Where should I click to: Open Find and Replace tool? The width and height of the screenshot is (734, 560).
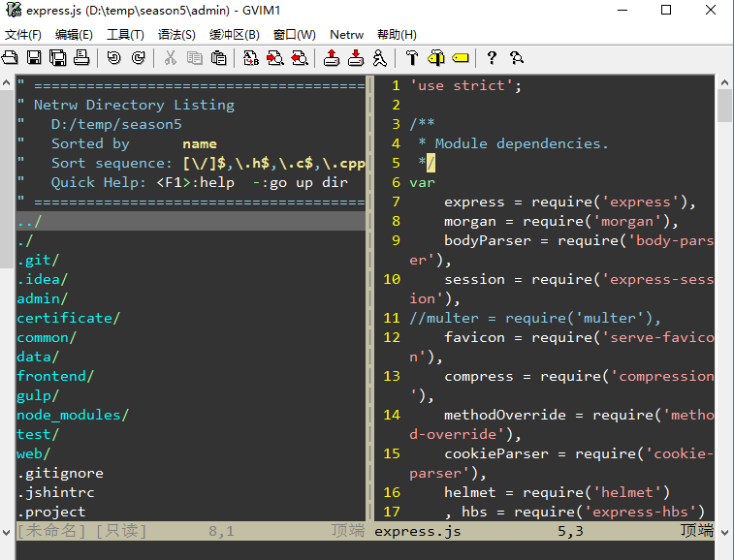[251, 57]
